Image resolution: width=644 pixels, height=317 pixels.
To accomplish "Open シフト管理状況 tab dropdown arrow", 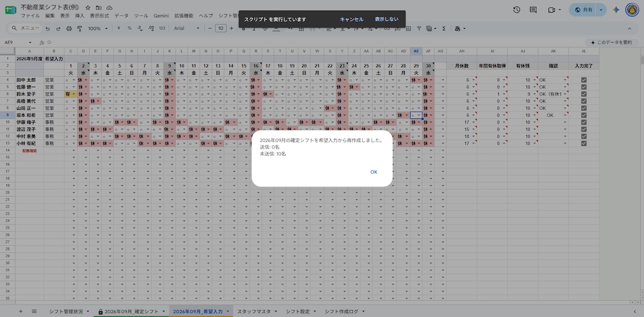I will 88,312.
